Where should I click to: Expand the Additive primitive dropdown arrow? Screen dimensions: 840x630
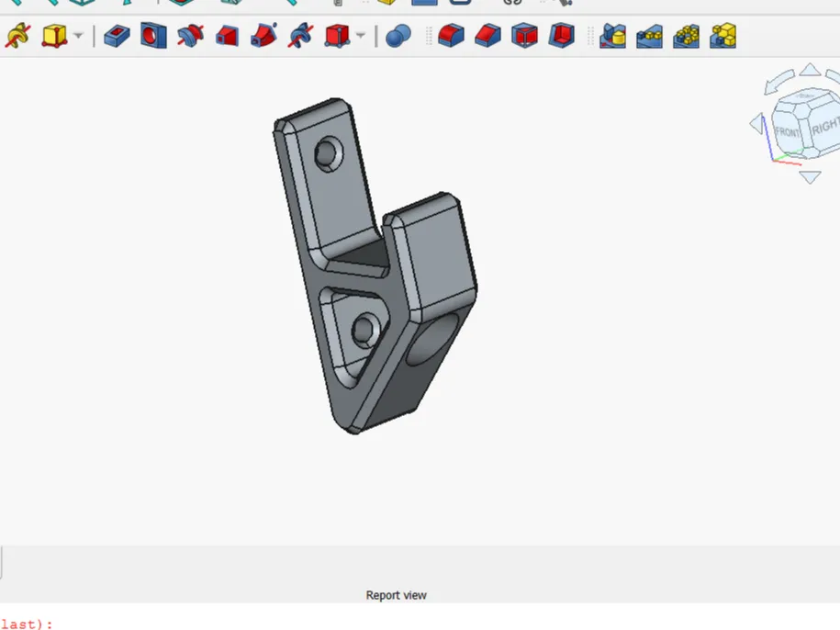pos(78,36)
